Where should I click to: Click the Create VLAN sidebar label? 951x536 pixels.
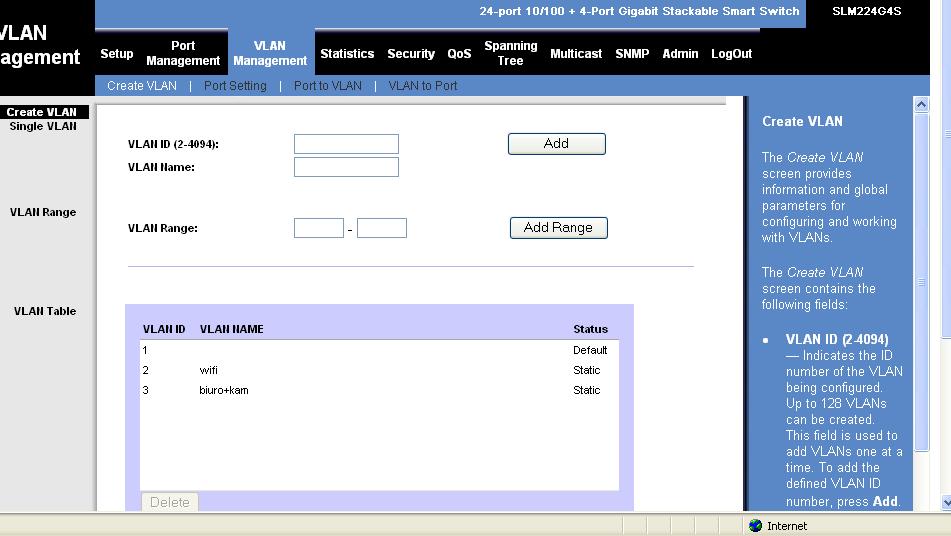click(x=42, y=112)
